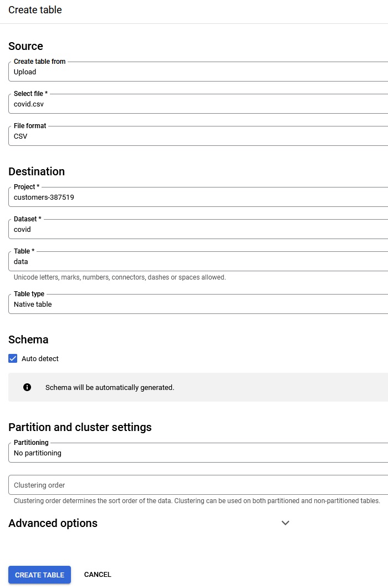
Task: Uncheck the Auto detect checkbox
Action: pyautogui.click(x=13, y=358)
